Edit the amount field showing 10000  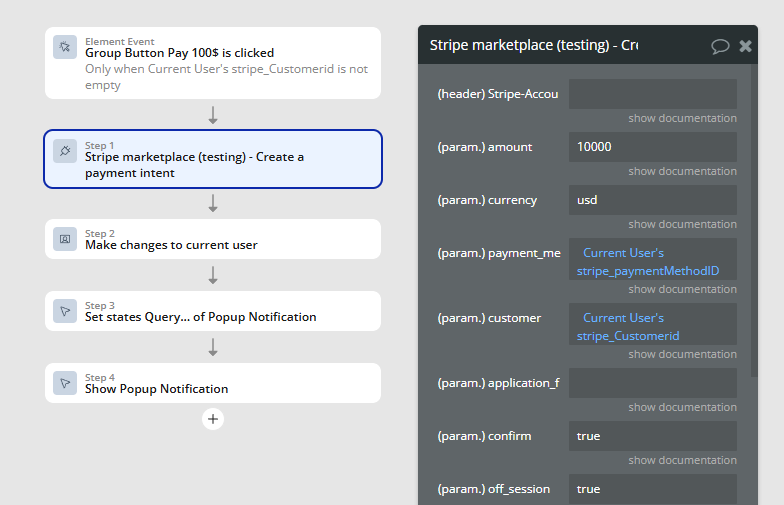pos(652,147)
